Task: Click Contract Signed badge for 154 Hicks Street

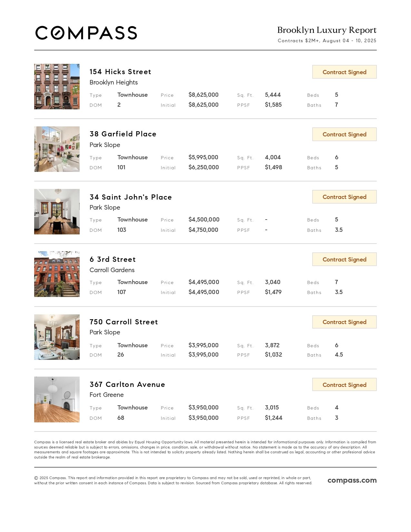Action: tap(344, 72)
